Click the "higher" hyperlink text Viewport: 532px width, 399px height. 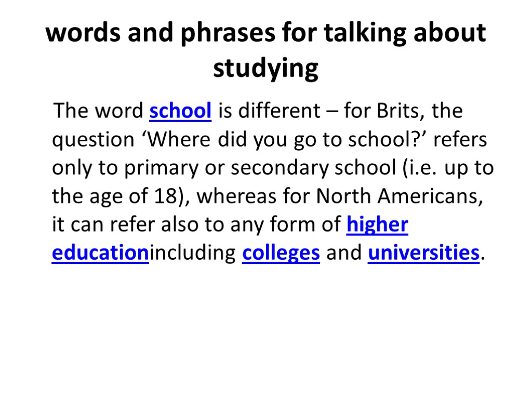377,225
